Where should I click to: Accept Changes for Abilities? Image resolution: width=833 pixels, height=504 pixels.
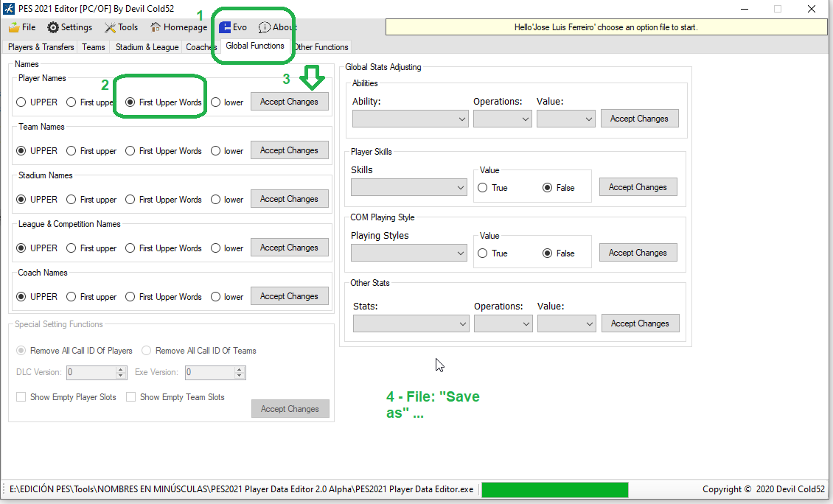coord(640,119)
